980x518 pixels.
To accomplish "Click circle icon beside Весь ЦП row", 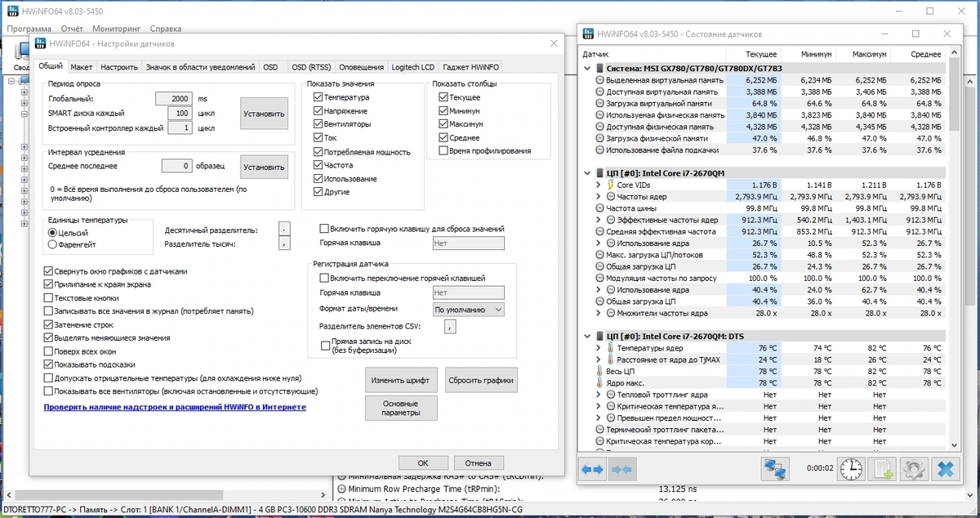I will pos(599,372).
